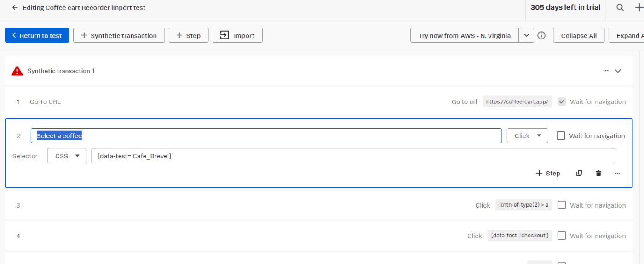
Task: Click the plus icon in top bar
Action: pos(639,7)
